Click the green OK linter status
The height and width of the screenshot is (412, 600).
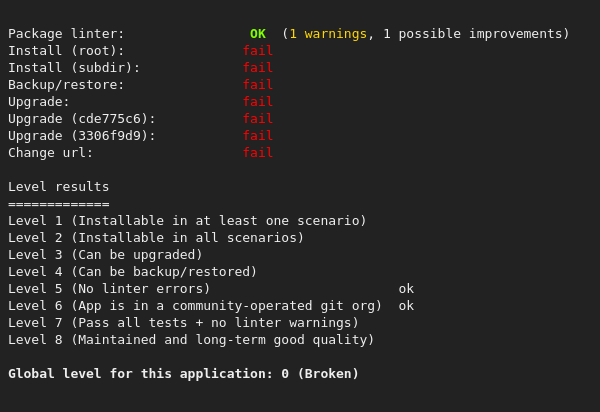258,34
